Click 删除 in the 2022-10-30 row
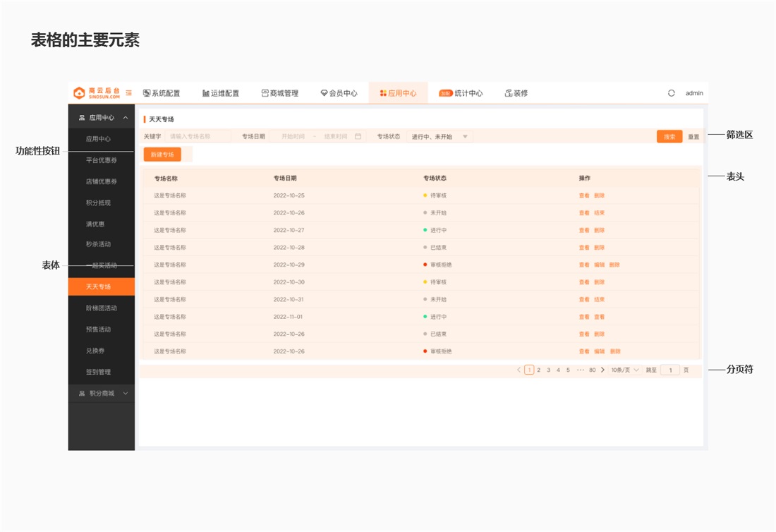Image resolution: width=776 pixels, height=532 pixels. coord(600,282)
